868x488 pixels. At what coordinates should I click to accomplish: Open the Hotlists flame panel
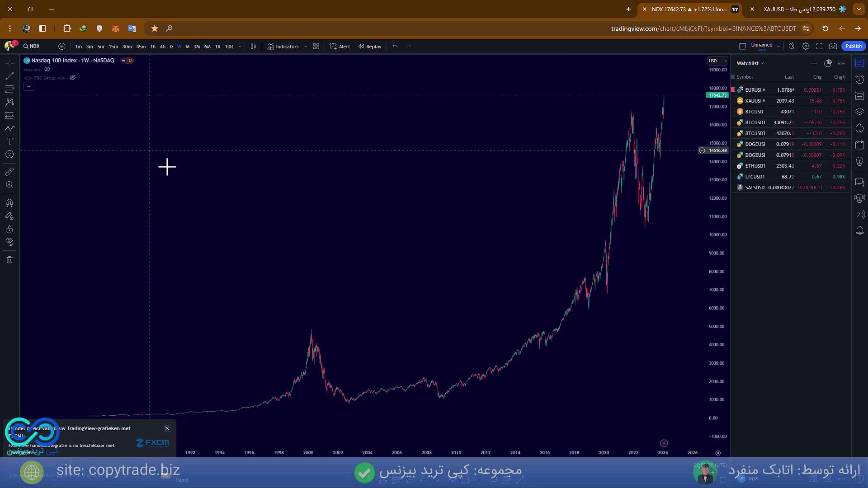click(859, 128)
